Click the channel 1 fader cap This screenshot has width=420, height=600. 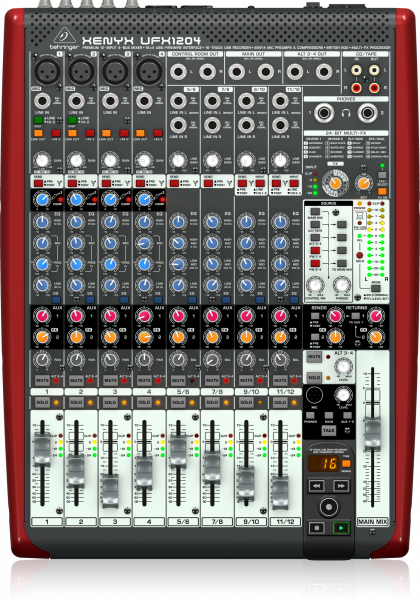(x=42, y=448)
